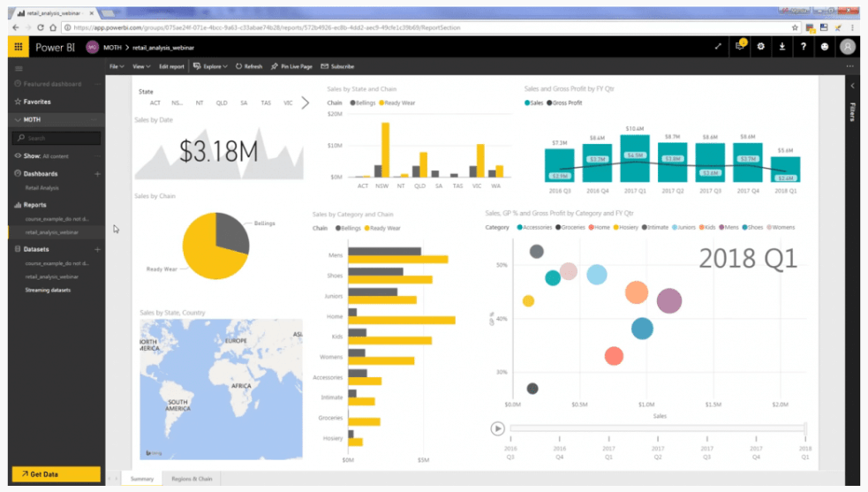This screenshot has width=868, height=492.
Task: Click the feedback smiley face icon
Action: coord(825,47)
